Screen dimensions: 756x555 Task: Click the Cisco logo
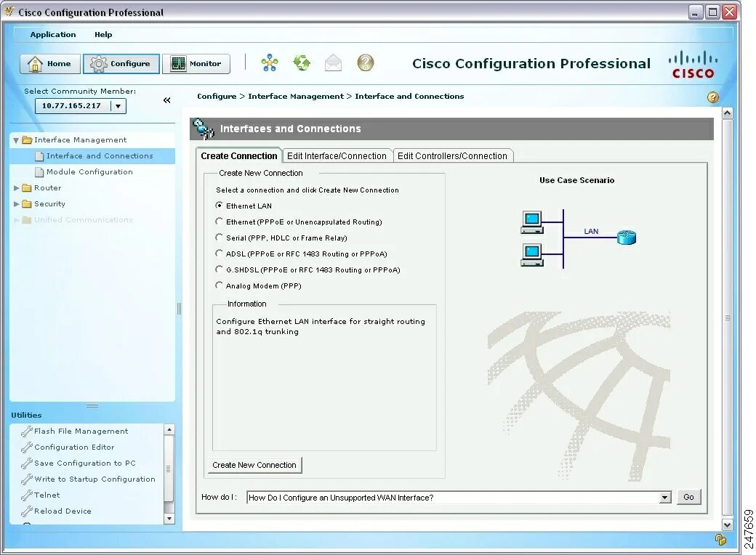point(693,65)
